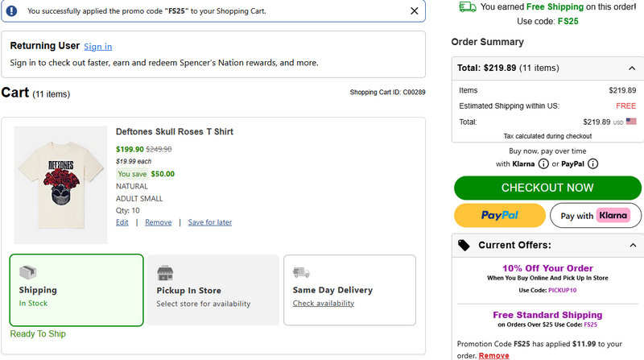Image resolution: width=644 pixels, height=360 pixels.
Task: Select the Shipping delivery option
Action: [x=76, y=290]
